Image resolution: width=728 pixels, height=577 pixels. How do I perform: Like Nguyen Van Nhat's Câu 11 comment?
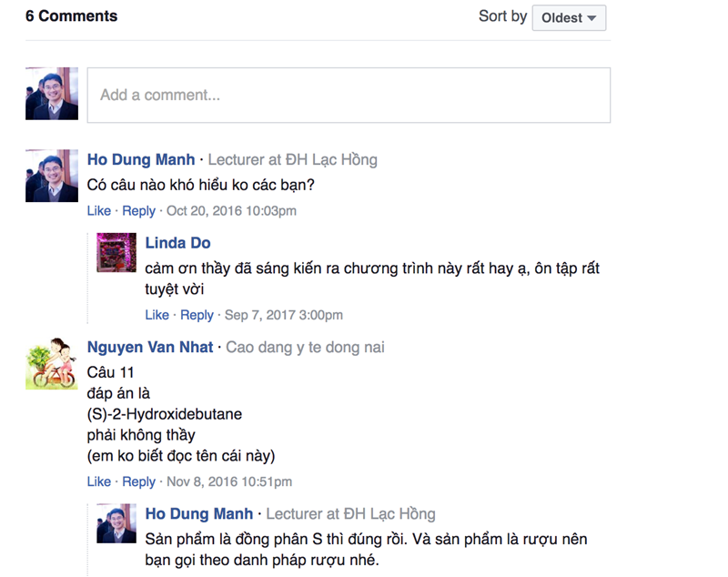[98, 481]
